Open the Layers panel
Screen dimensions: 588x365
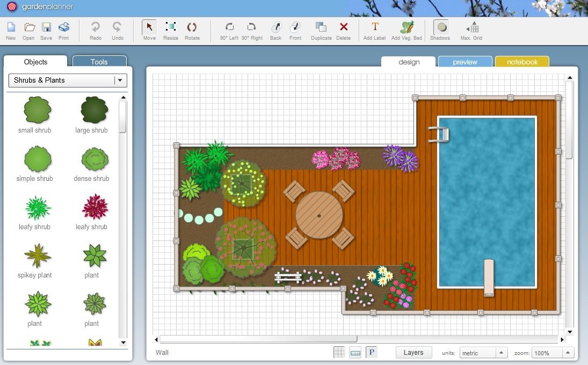[413, 352]
